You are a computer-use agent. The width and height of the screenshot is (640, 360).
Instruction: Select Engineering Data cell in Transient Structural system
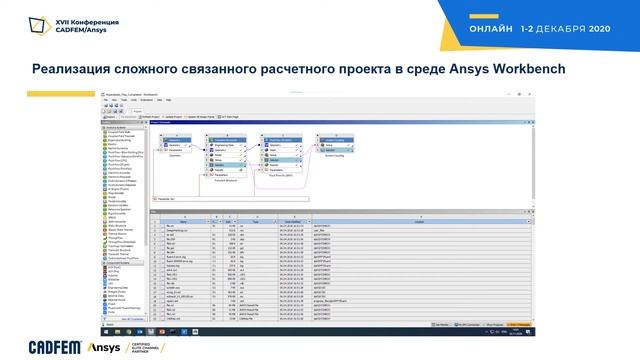[x=227, y=145]
